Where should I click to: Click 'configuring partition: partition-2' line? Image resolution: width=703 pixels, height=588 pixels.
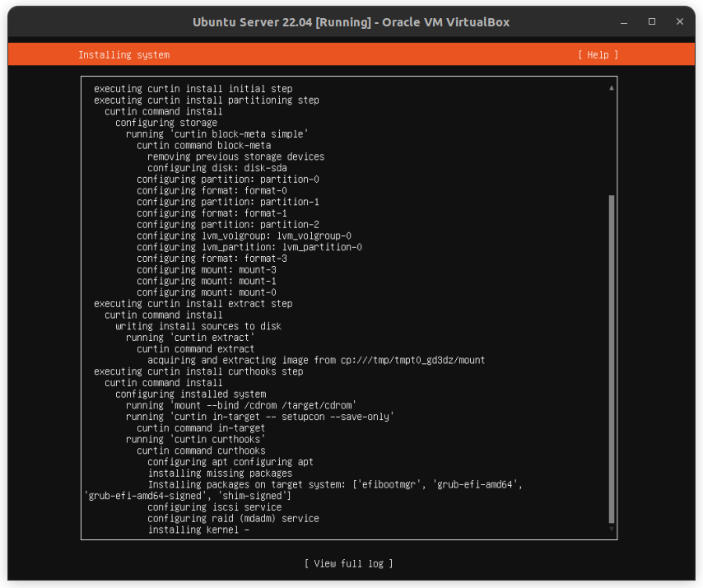point(228,224)
